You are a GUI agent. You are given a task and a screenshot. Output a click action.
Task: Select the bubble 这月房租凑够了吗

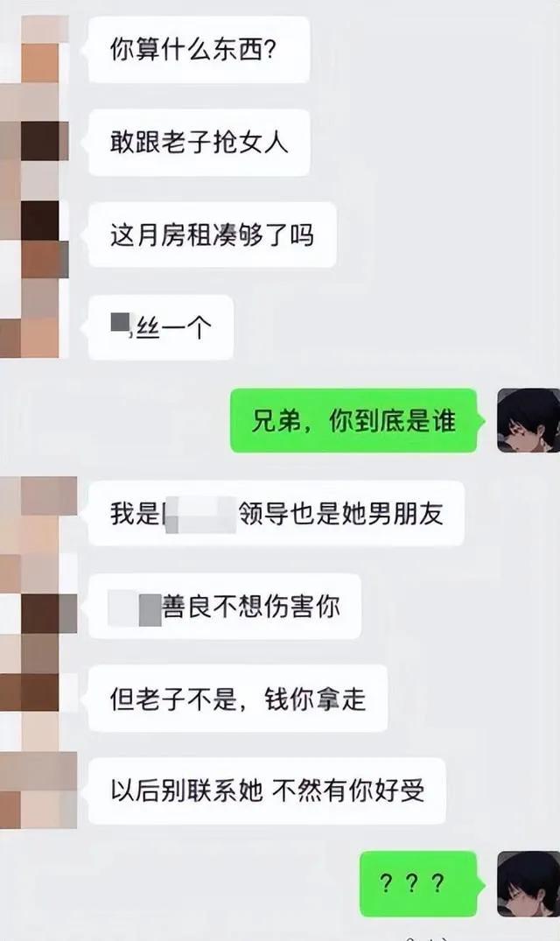pyautogui.click(x=213, y=235)
